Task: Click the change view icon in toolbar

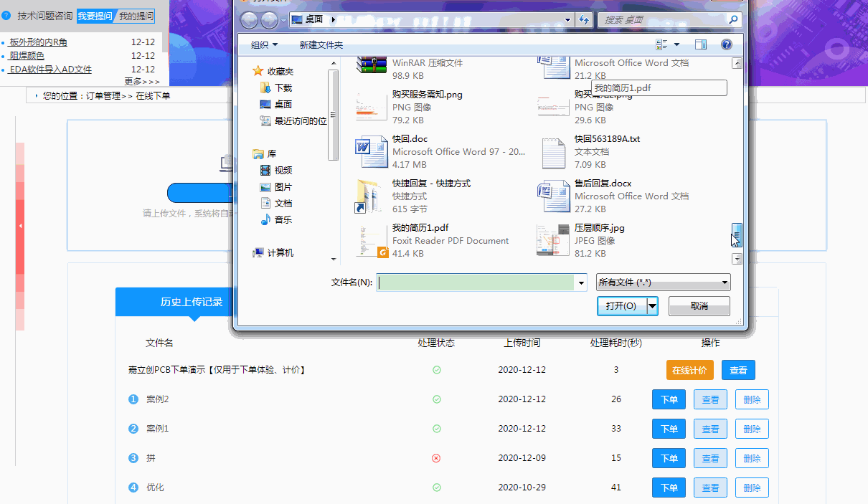Action: point(661,44)
